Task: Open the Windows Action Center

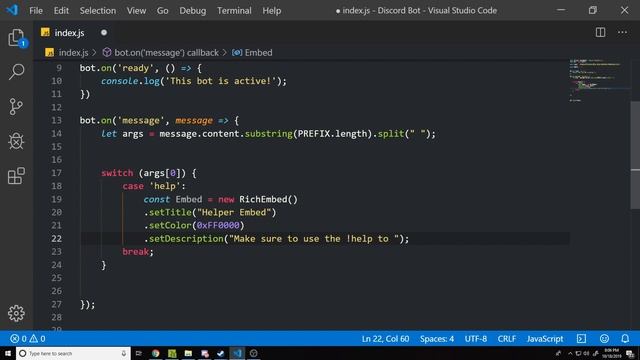Action: click(x=630, y=353)
